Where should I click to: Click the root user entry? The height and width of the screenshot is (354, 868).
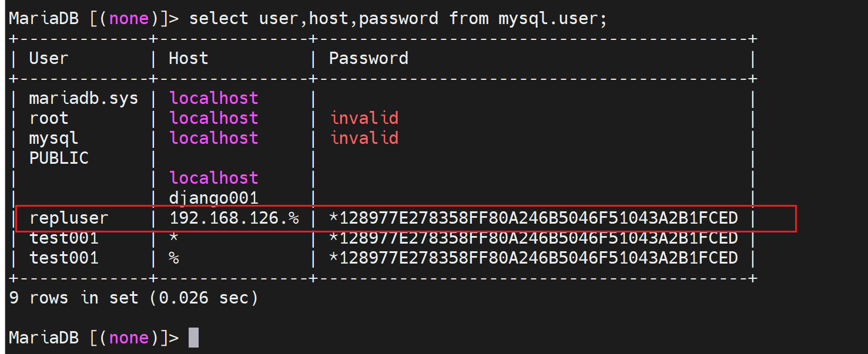pyautogui.click(x=49, y=118)
